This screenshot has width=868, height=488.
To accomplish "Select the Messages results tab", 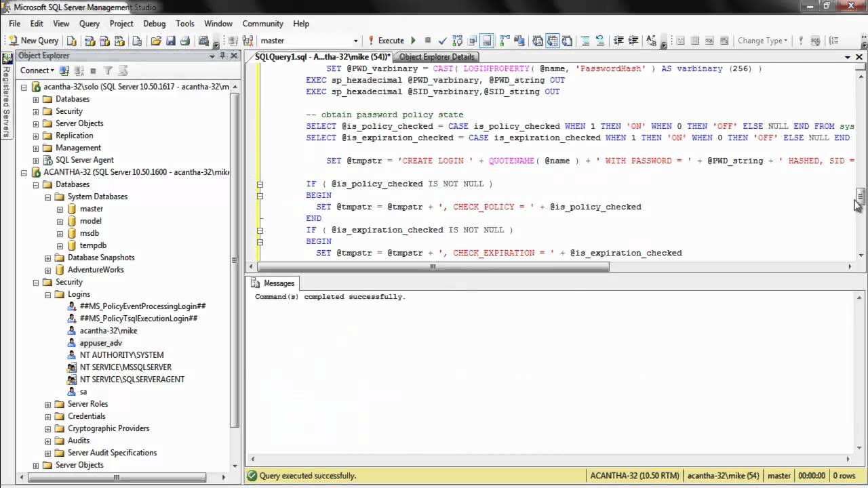I will pyautogui.click(x=274, y=283).
